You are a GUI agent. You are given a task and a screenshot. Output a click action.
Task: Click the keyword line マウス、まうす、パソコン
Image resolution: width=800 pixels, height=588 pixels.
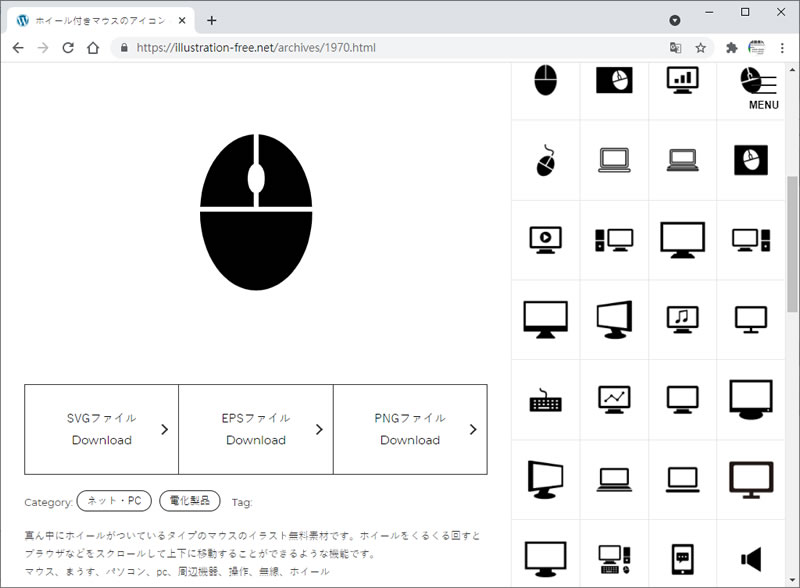pos(177,572)
